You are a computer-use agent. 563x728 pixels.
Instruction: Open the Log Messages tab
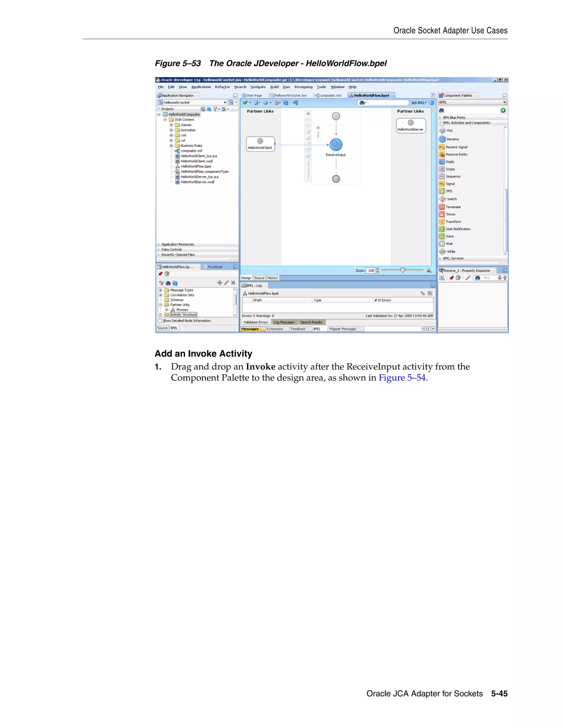coord(284,322)
